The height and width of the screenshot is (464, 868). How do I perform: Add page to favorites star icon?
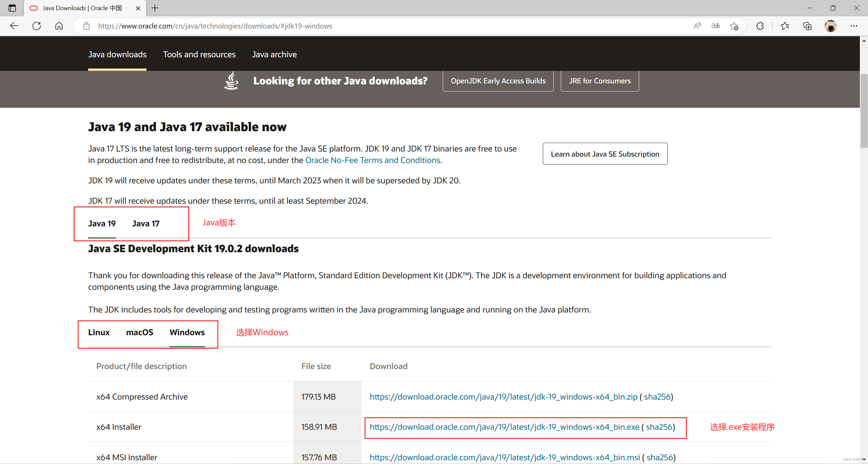coord(734,26)
